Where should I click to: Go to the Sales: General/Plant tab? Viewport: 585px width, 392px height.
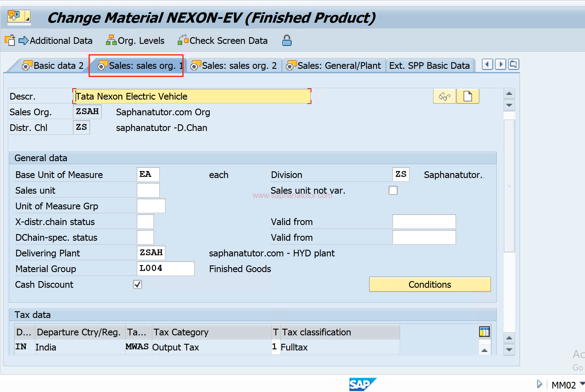click(333, 66)
